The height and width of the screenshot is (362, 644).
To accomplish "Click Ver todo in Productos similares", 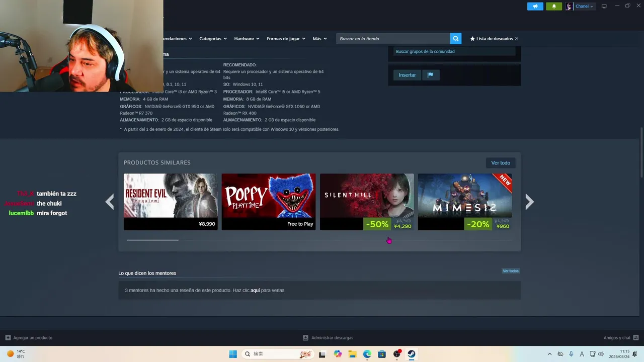I will point(501,163).
